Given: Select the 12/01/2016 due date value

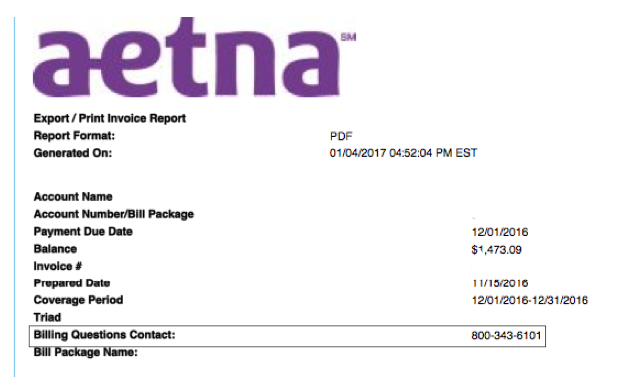Looking at the screenshot, I should point(500,232).
